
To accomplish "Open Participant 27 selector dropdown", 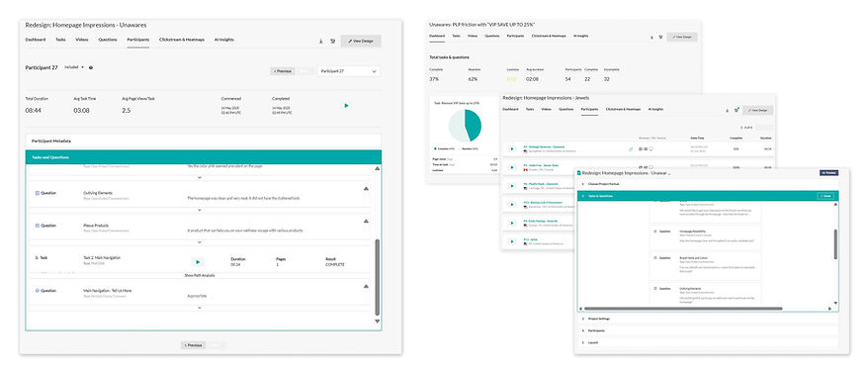I will pyautogui.click(x=349, y=71).
